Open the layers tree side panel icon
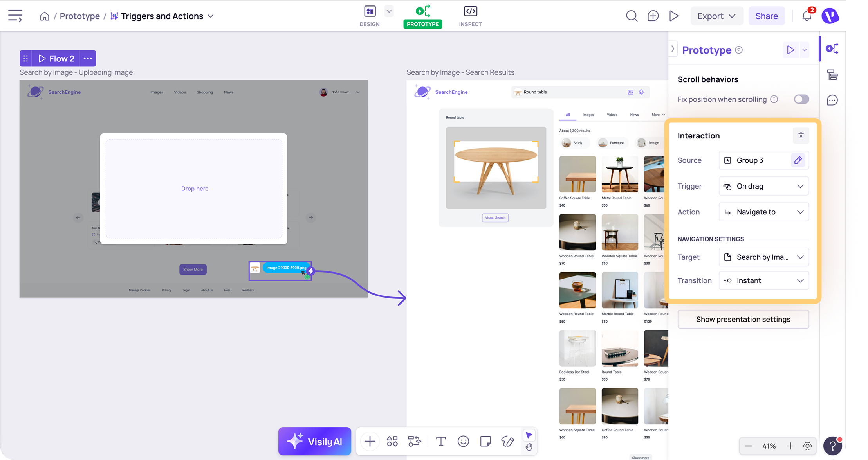The width and height of the screenshot is (868, 460). coord(832,75)
